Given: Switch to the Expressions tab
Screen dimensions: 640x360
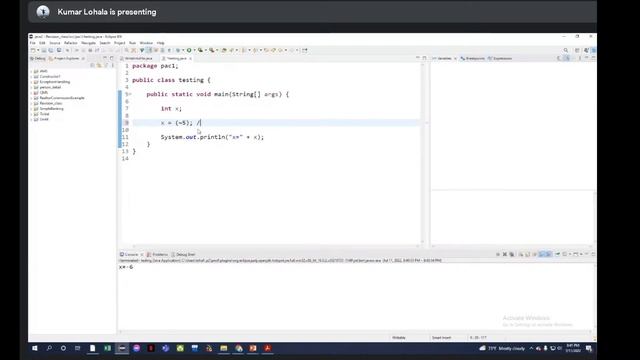Looking at the screenshot, I should pos(500,58).
